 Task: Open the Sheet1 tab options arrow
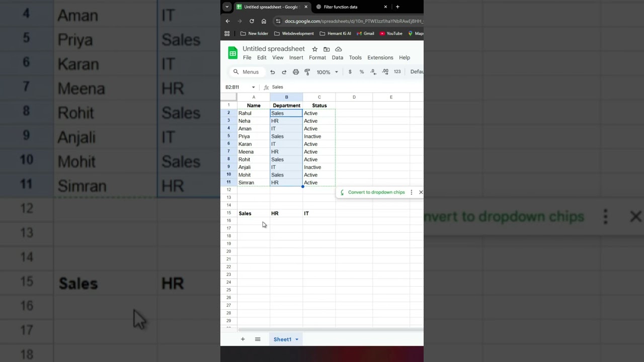(x=297, y=339)
